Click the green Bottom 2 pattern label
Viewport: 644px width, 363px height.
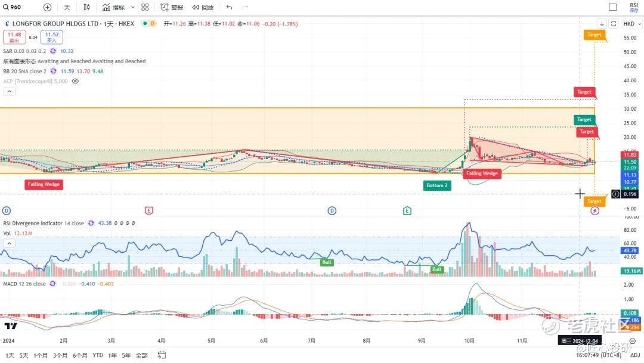[x=437, y=185]
